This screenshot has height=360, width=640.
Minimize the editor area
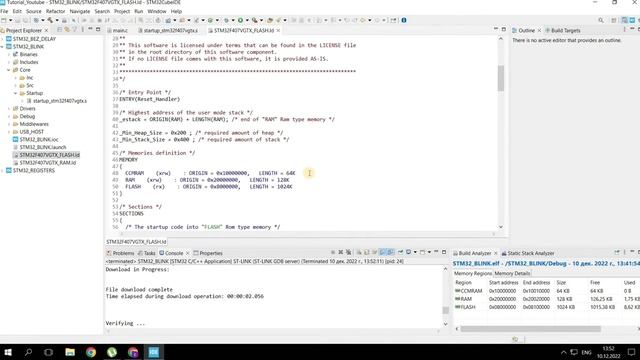coord(496,29)
